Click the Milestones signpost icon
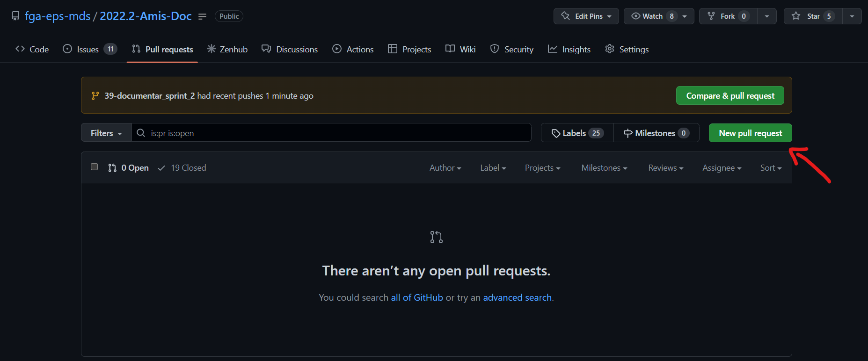Viewport: 868px width, 361px height. (x=628, y=133)
